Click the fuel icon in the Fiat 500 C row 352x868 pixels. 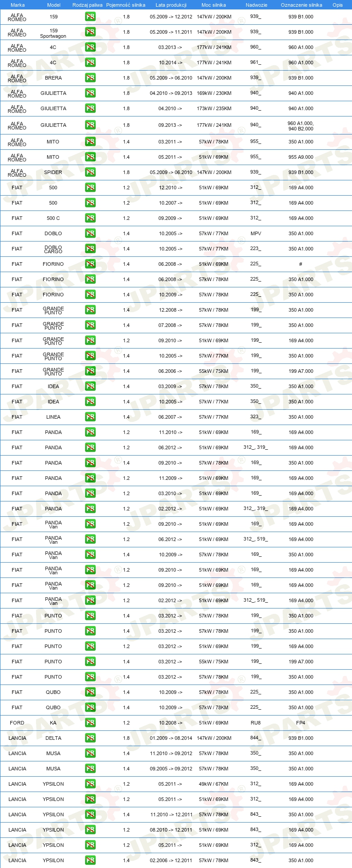click(90, 218)
